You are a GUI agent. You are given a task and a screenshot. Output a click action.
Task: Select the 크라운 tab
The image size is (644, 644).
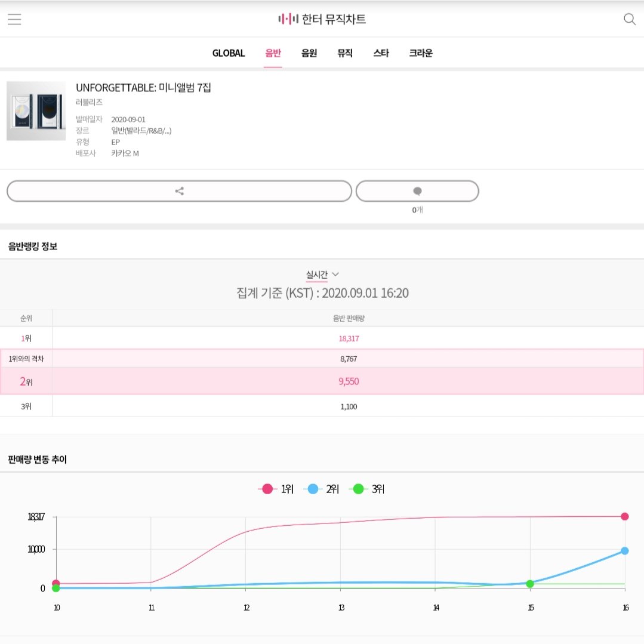tap(420, 53)
